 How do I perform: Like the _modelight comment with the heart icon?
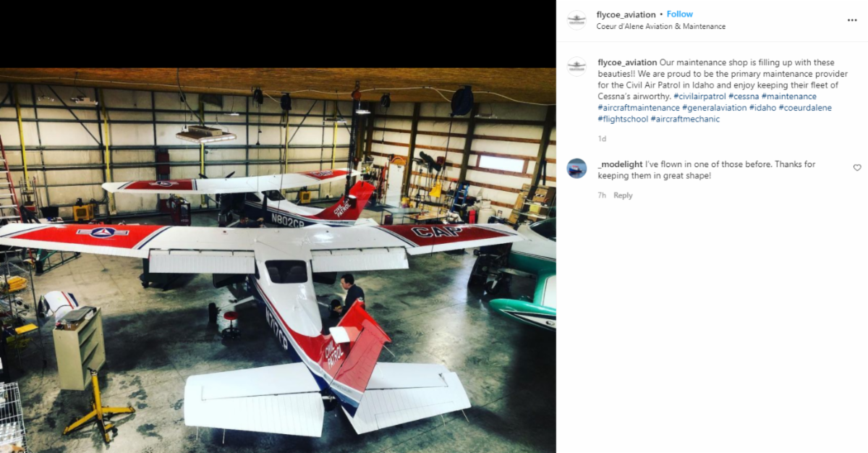[857, 168]
